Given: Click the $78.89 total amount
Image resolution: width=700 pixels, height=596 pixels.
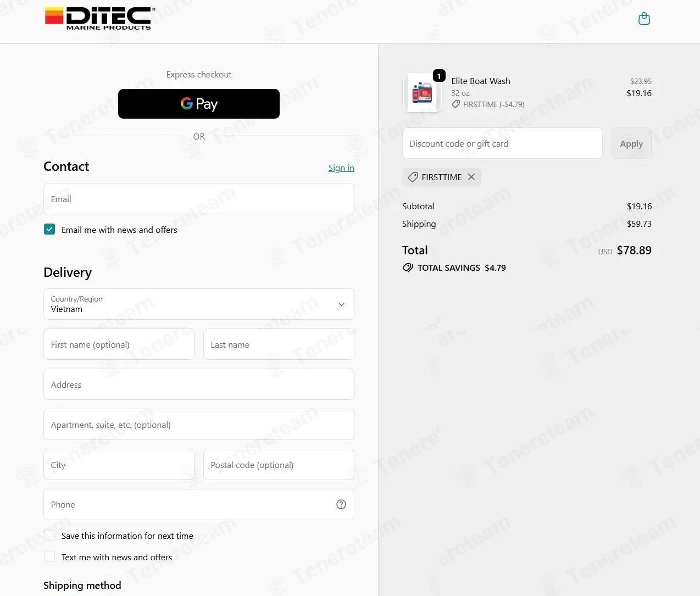Looking at the screenshot, I should (634, 250).
